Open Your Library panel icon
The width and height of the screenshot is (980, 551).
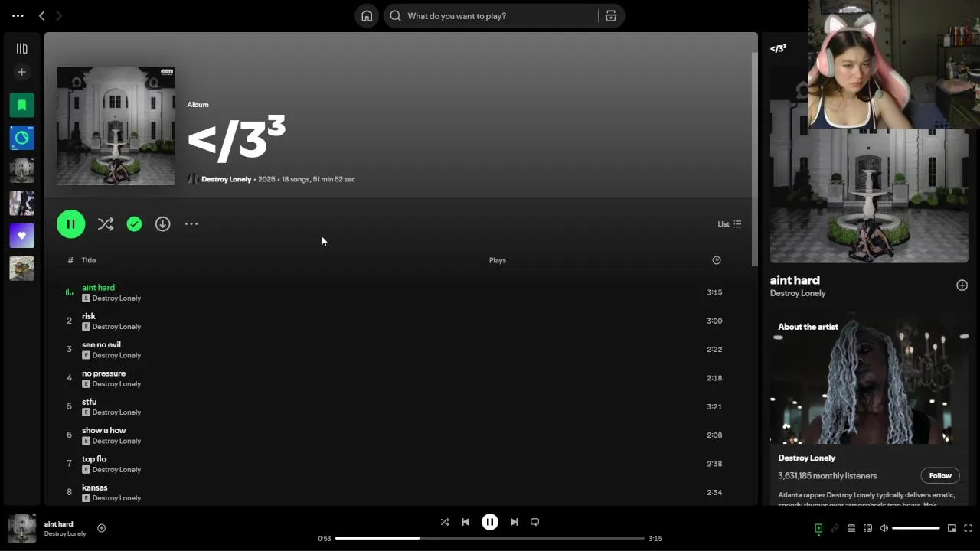(x=21, y=48)
